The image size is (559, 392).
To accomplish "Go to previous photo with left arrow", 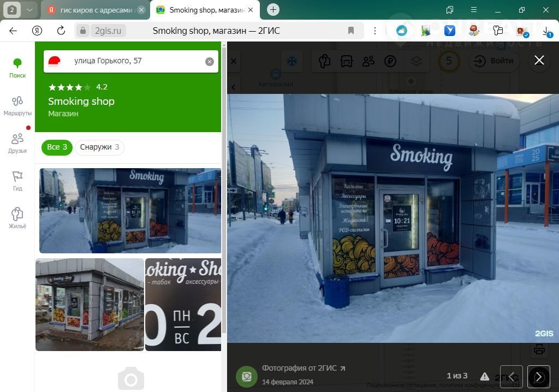I will click(x=511, y=377).
